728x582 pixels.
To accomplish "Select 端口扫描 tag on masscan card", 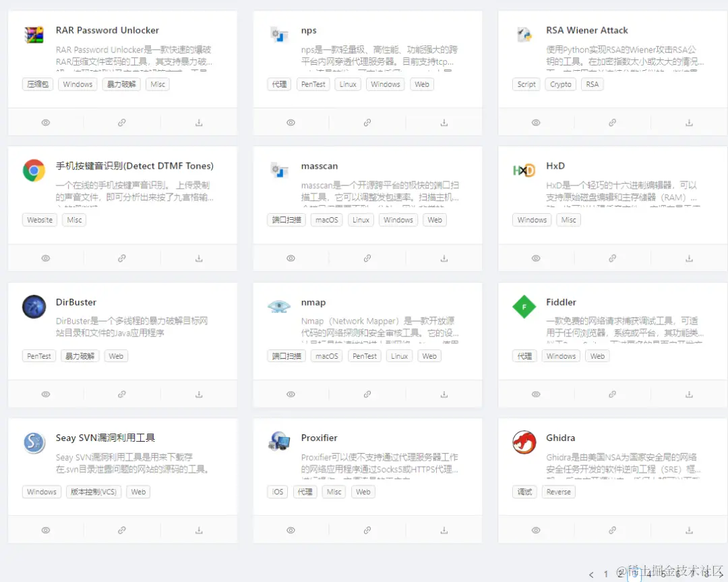I will pyautogui.click(x=286, y=220).
